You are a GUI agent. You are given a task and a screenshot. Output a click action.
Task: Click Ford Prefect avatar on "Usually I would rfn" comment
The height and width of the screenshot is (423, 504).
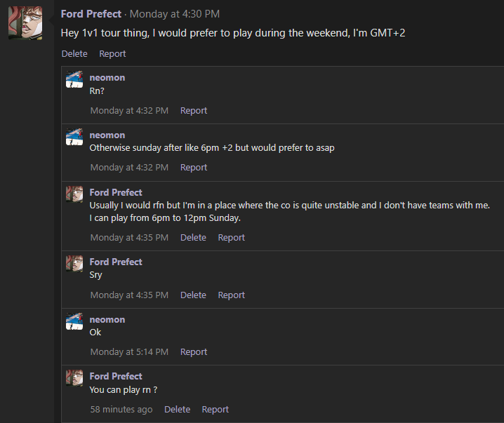(74, 194)
